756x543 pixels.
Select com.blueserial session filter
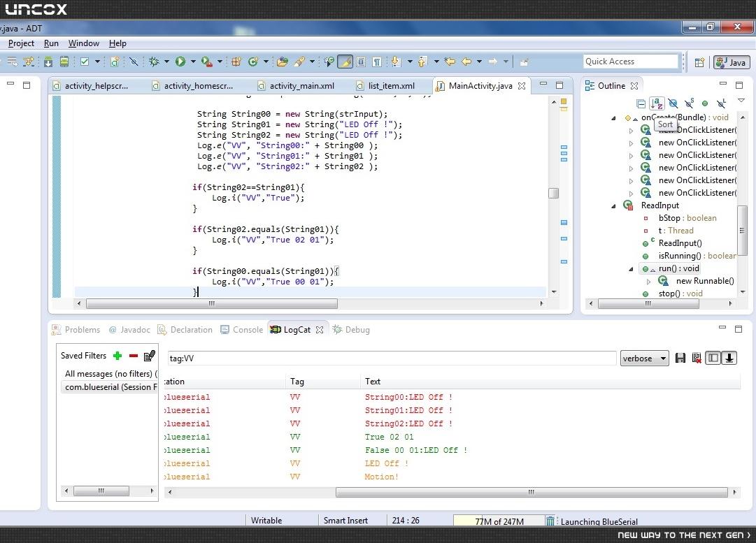(x=109, y=387)
